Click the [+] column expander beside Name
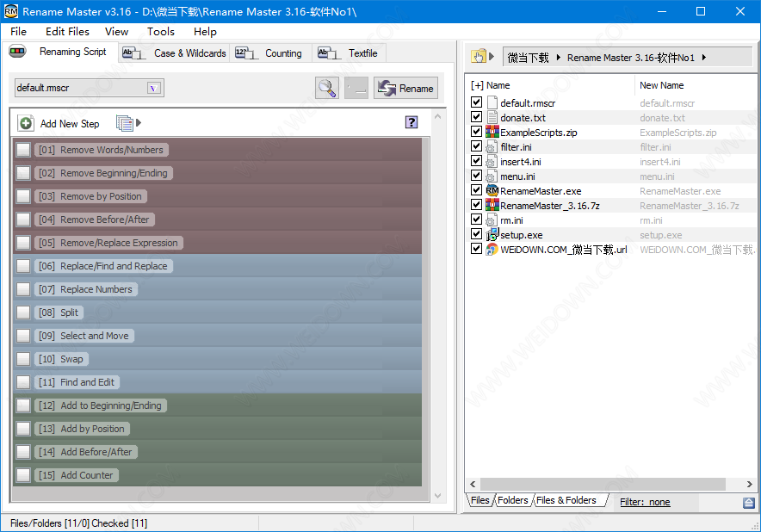This screenshot has width=761, height=532. point(477,85)
